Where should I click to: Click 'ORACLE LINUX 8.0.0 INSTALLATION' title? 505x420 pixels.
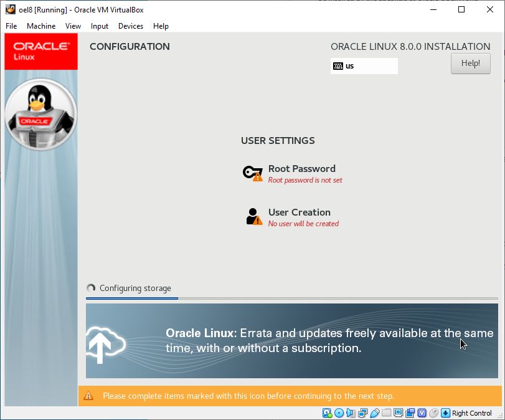pyautogui.click(x=410, y=46)
